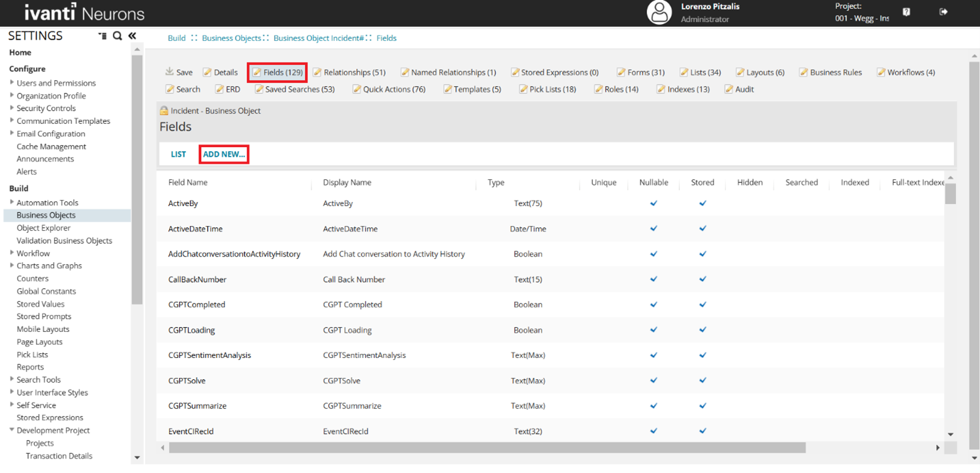Screen dimensions: 980x473
Task: Click the Business Rules pencil icon
Action: 804,72
